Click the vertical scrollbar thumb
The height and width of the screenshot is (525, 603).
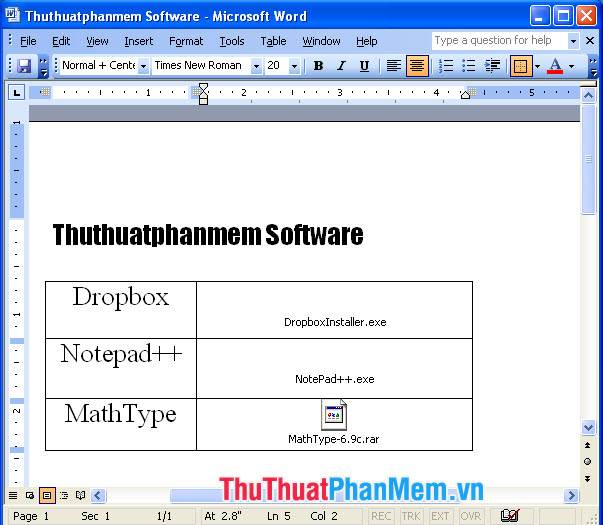(588, 159)
